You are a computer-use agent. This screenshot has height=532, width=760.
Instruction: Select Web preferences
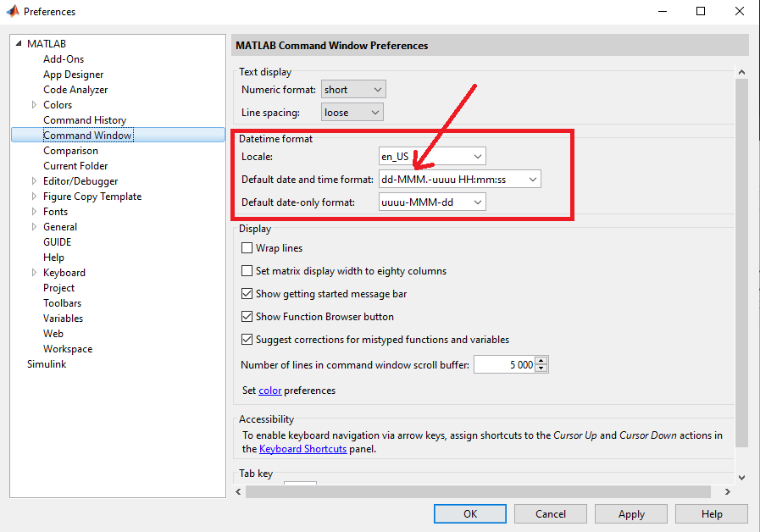53,334
